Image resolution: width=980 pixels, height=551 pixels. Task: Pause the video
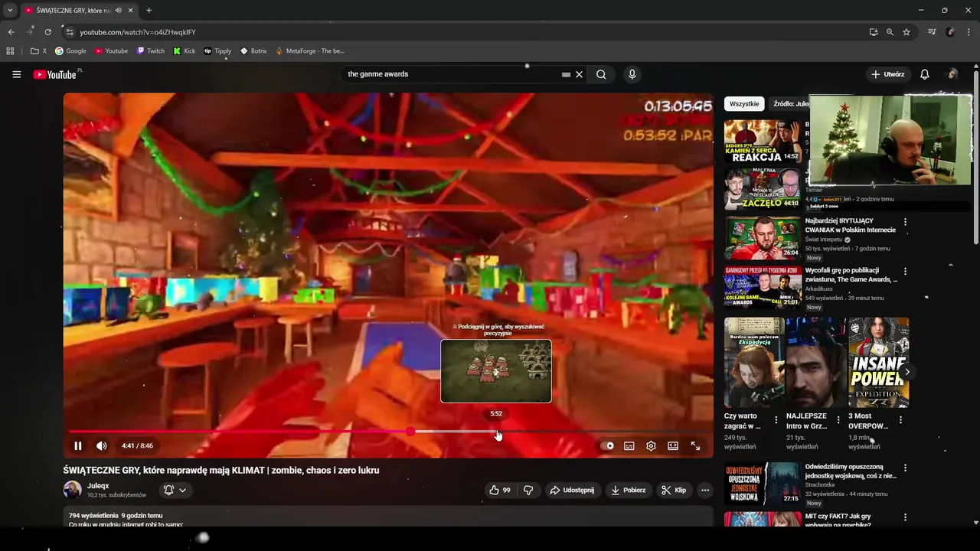click(77, 445)
